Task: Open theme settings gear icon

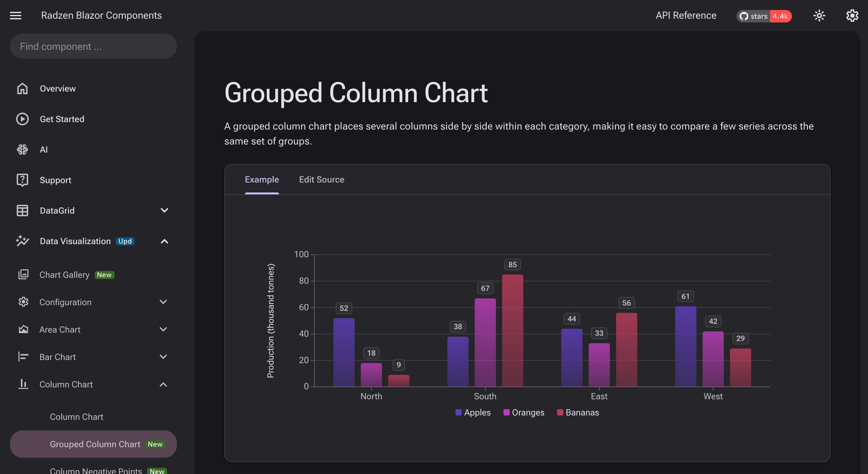Action: [852, 16]
